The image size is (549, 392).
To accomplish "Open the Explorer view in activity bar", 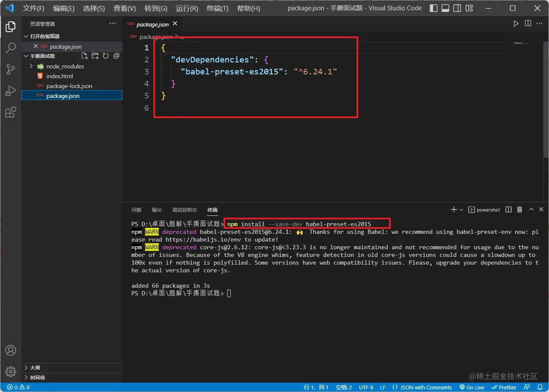I will [x=11, y=27].
